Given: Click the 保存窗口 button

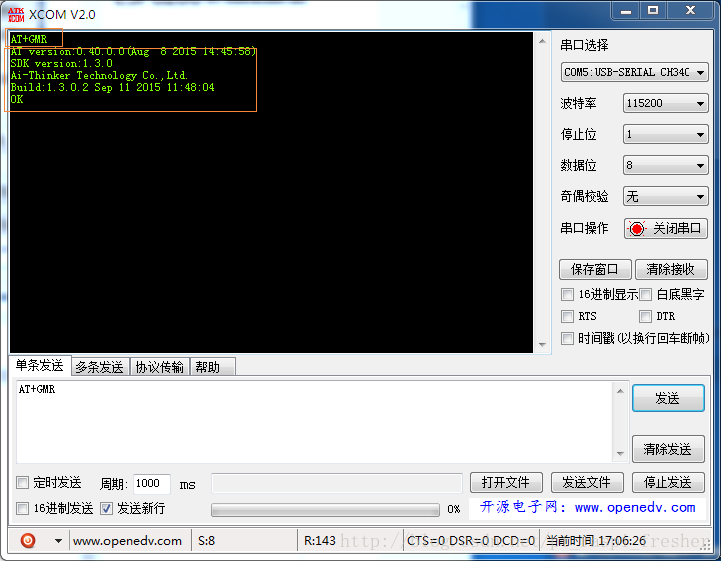Looking at the screenshot, I should point(595,269).
